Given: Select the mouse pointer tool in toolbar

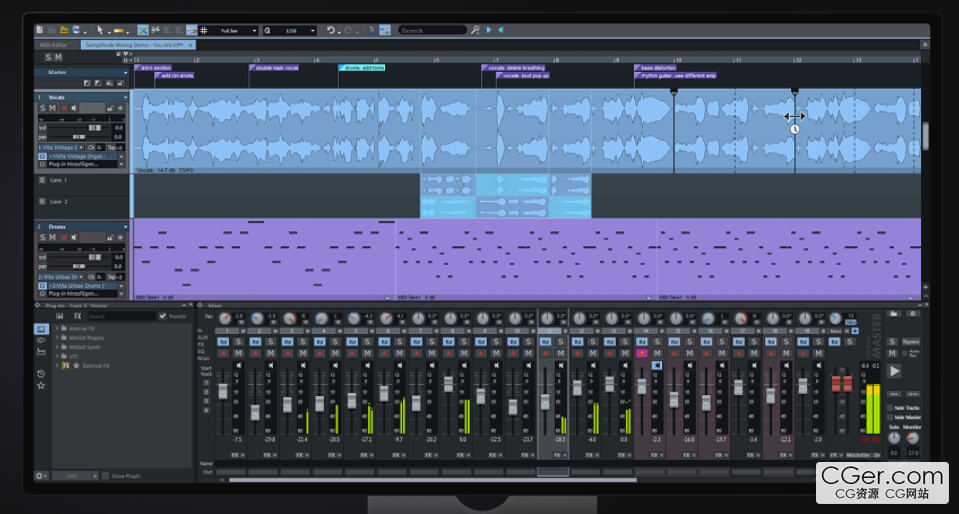Looking at the screenshot, I should tap(100, 31).
